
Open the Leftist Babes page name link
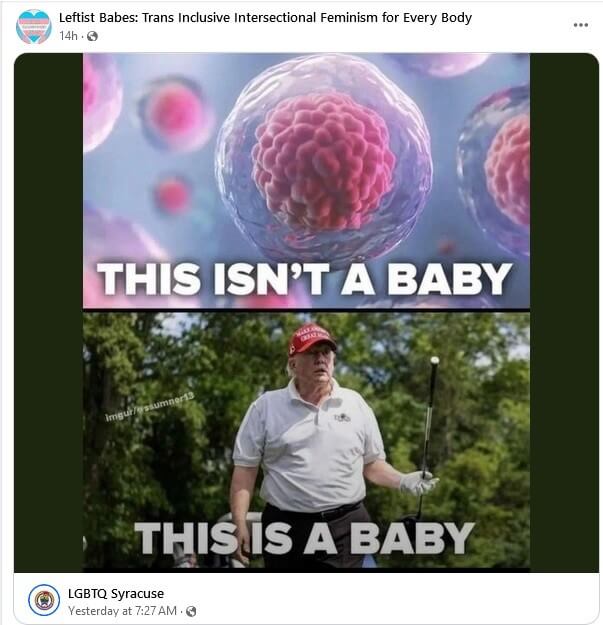pos(265,18)
